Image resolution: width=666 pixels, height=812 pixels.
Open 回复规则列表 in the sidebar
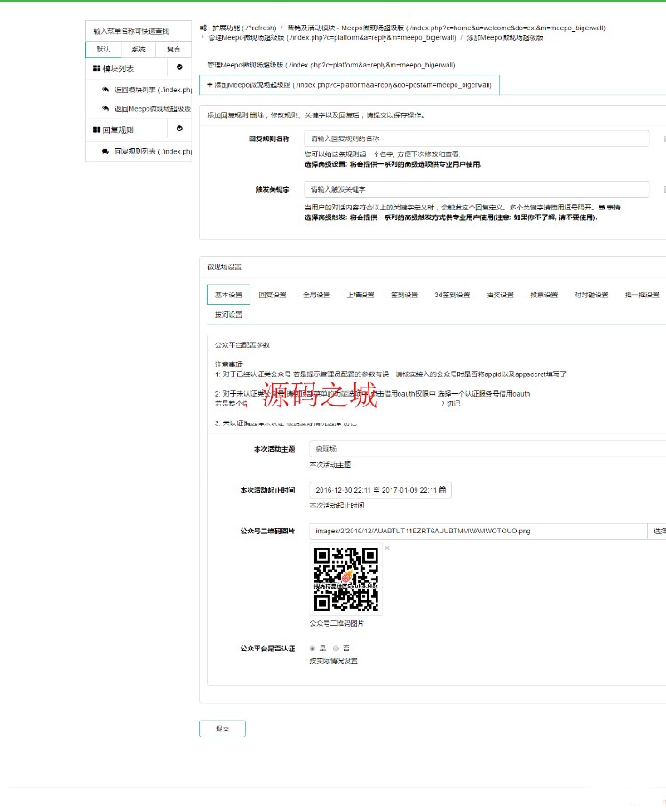(x=153, y=151)
